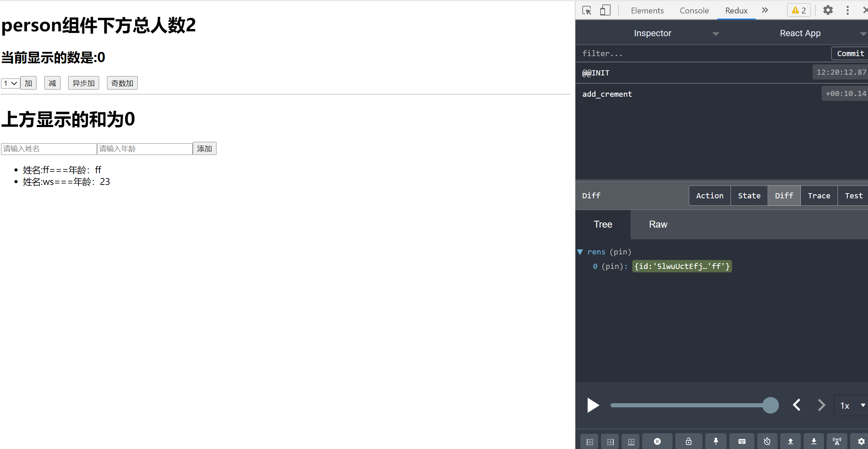Click the action history slider handle
The width and height of the screenshot is (868, 449).
pyautogui.click(x=771, y=405)
